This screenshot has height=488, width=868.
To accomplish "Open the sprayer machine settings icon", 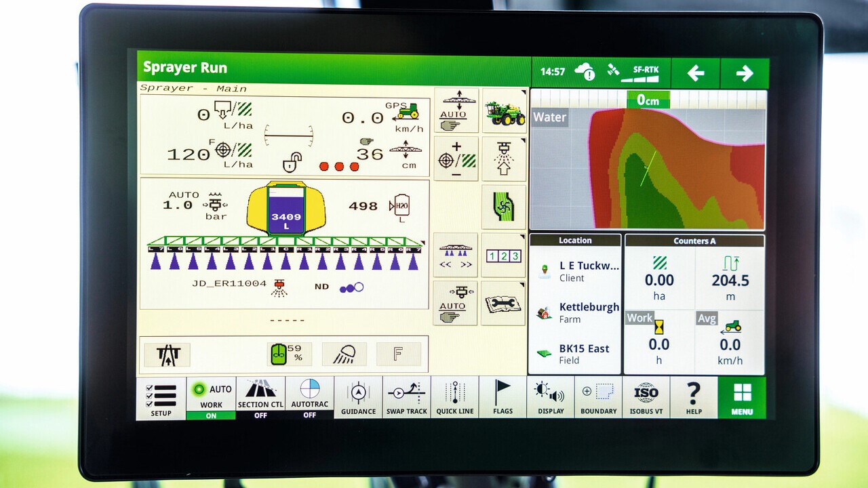I will [504, 110].
